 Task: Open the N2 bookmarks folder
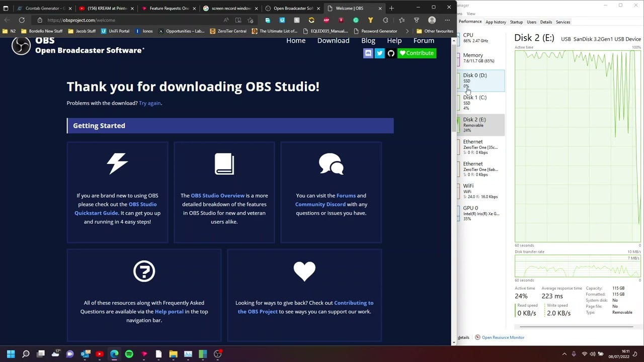[9, 31]
